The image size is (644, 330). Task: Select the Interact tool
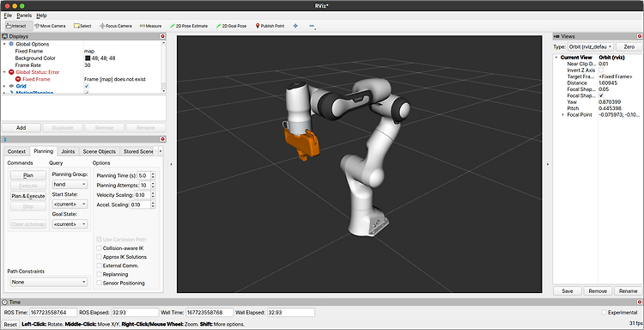click(x=17, y=26)
